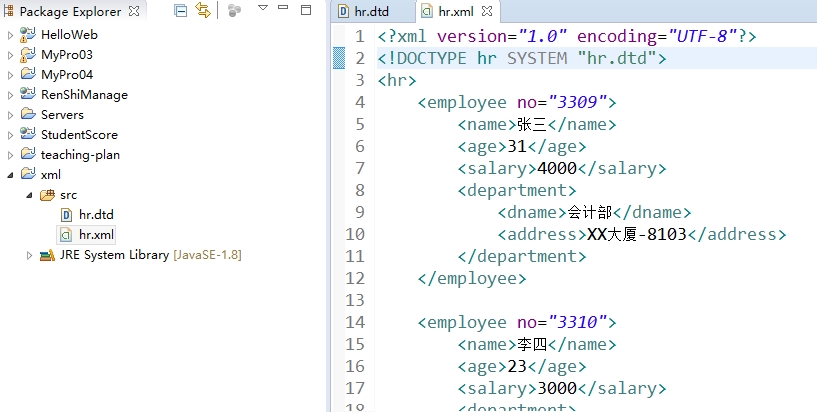Click the hr.dtd file icon in tree

pos(66,215)
